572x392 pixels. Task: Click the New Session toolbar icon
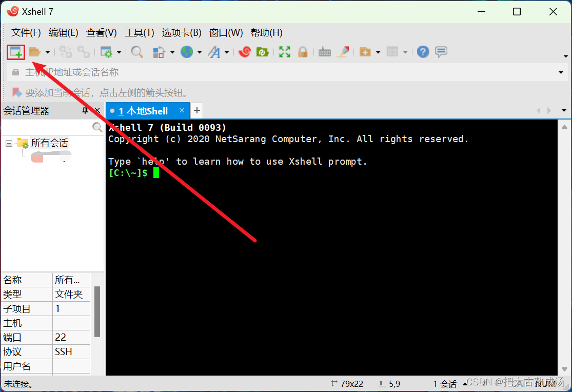(16, 52)
